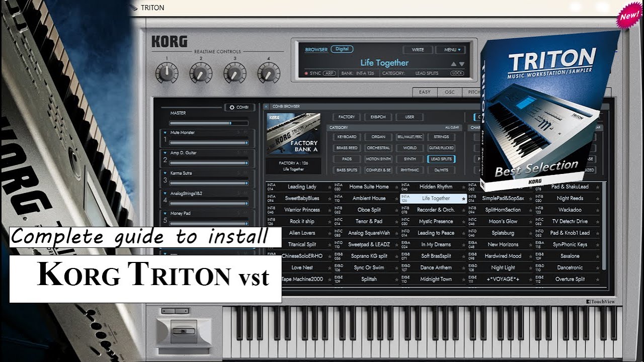Open the COMBI gear settings

click(239, 107)
